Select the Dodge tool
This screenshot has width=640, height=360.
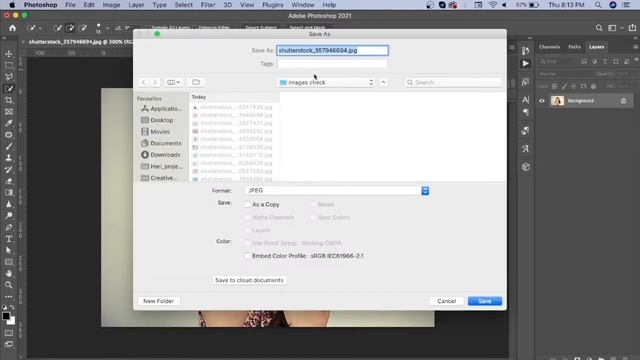tap(9, 216)
